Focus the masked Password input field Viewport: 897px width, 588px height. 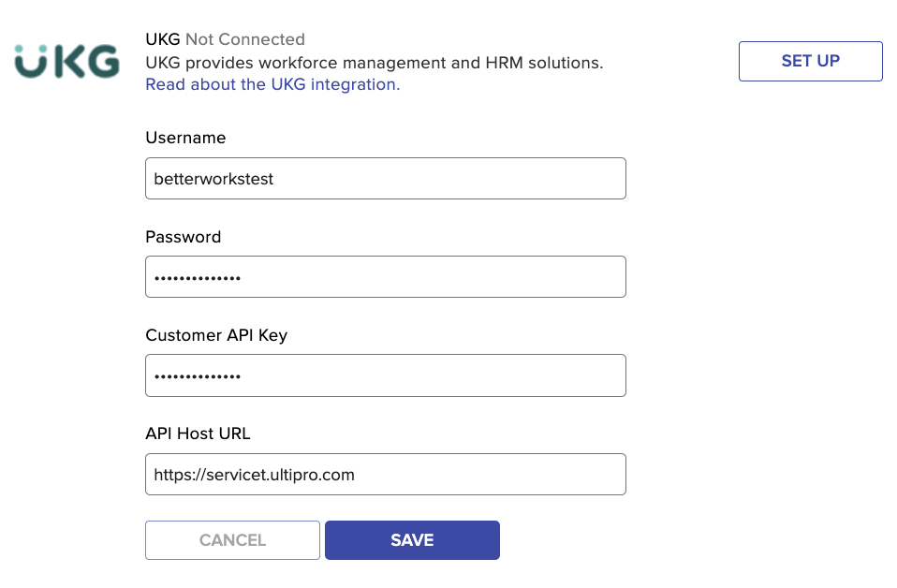pos(386,277)
